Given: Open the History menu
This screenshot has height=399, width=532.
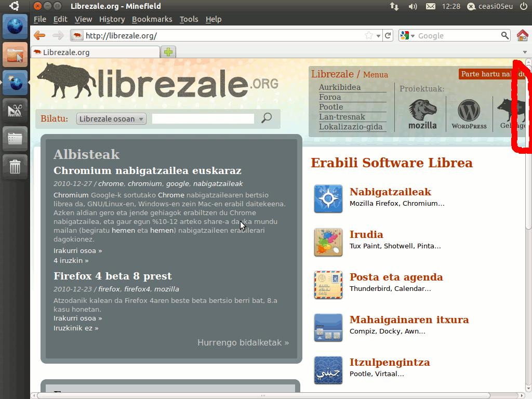Looking at the screenshot, I should click(112, 19).
